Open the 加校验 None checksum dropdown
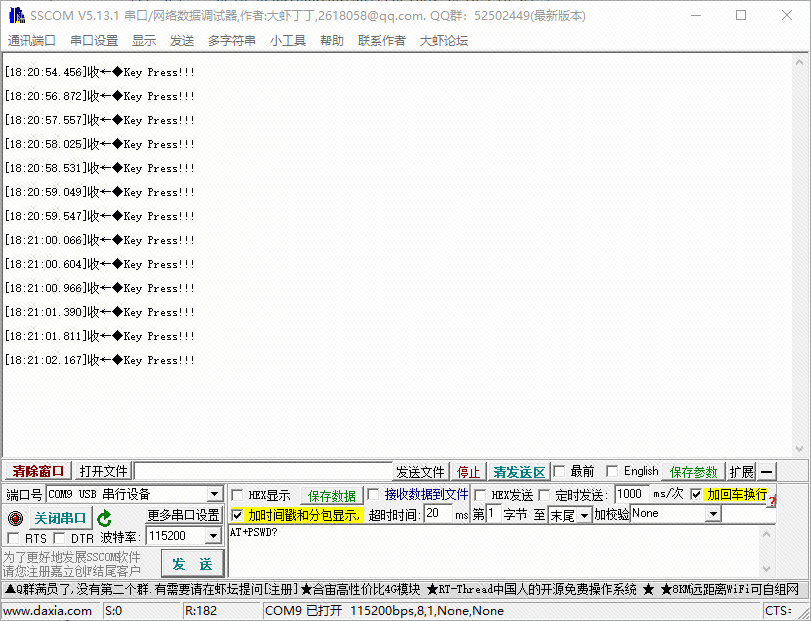Screen dimensions: 811x621 pos(713,514)
